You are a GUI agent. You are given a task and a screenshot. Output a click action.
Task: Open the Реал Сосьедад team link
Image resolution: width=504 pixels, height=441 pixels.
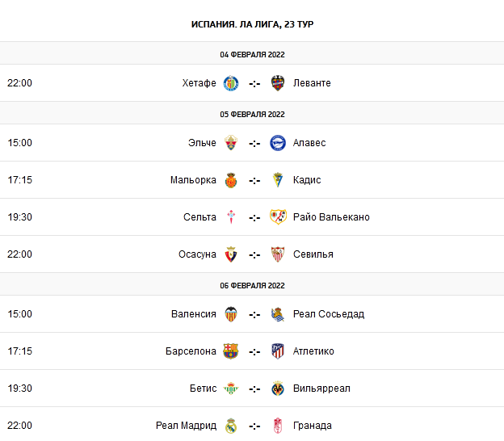click(329, 314)
